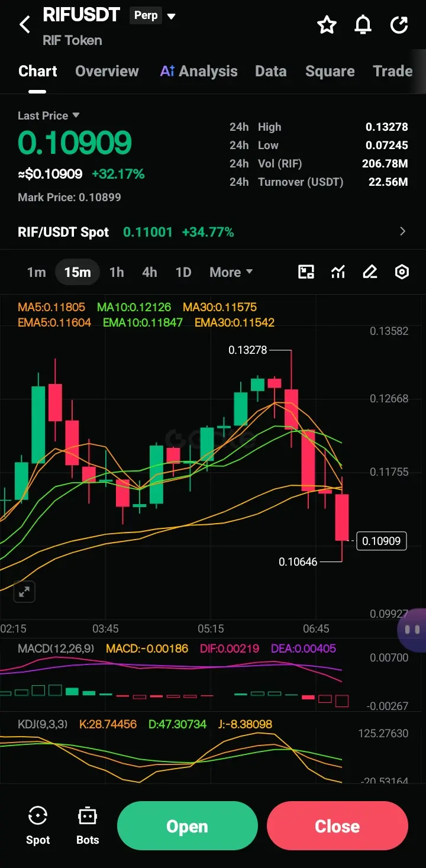Open the chart layout picture icon

coord(306,272)
